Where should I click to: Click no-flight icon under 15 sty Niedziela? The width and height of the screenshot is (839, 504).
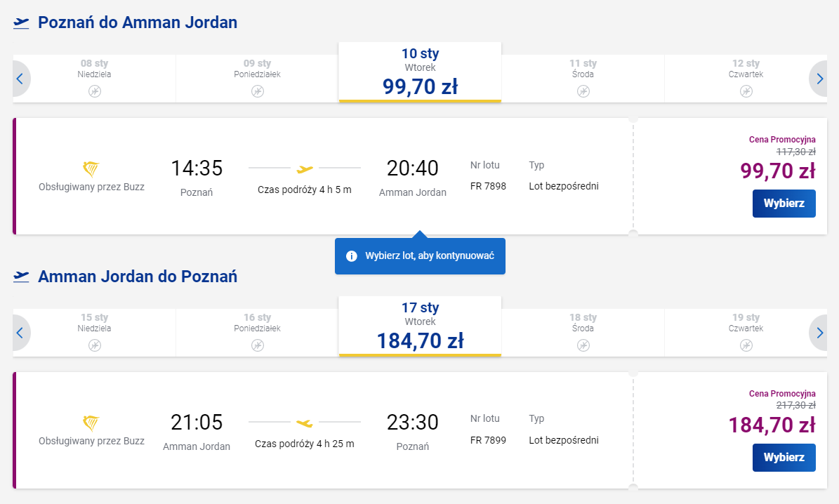click(95, 345)
